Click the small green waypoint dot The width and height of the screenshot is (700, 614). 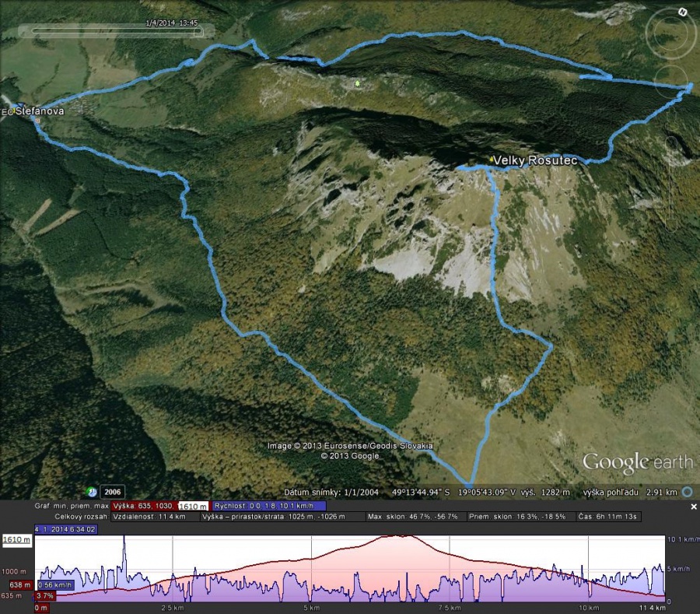pyautogui.click(x=357, y=83)
